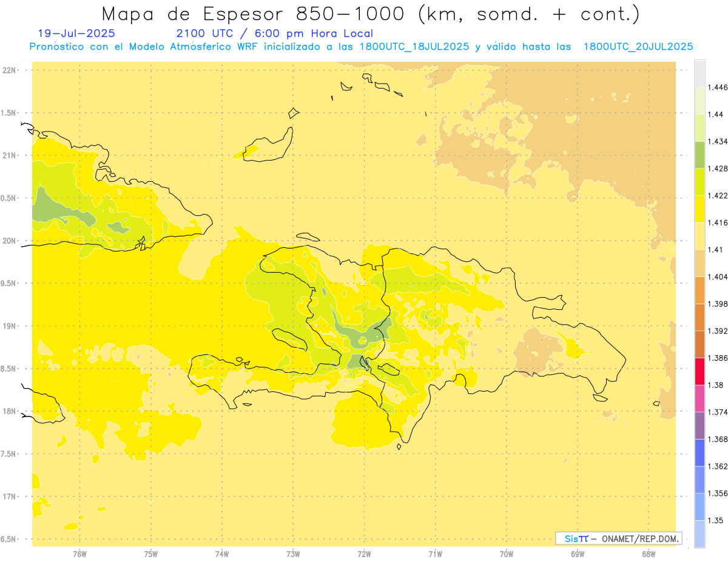This screenshot has height=562, width=728.
Task: Click the '1.38' colorbar value
Action: pos(715,385)
